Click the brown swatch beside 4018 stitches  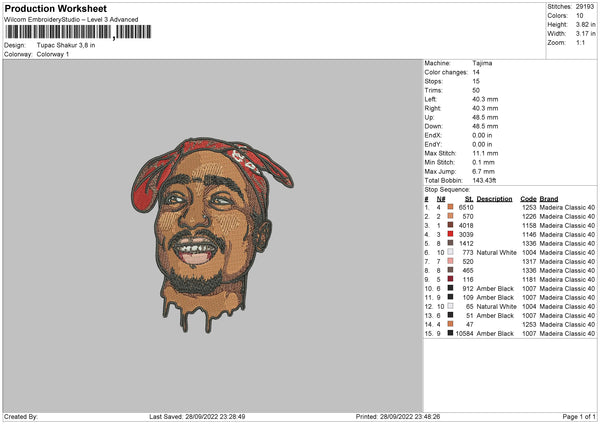click(450, 225)
